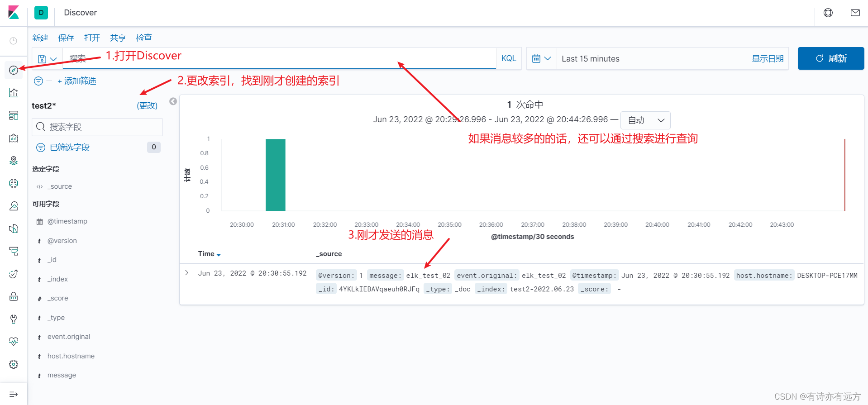868x405 pixels.
Task: Click the green D space avatar
Action: pyautogui.click(x=41, y=13)
